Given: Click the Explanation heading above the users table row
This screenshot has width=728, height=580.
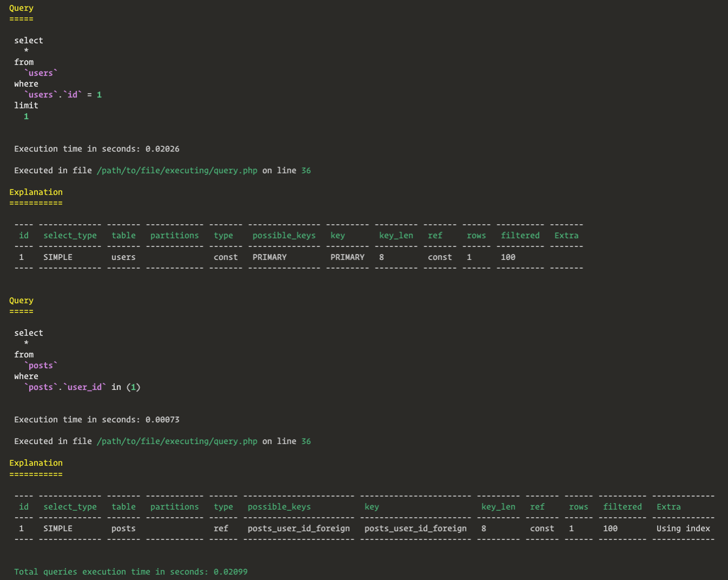Looking at the screenshot, I should (x=36, y=192).
